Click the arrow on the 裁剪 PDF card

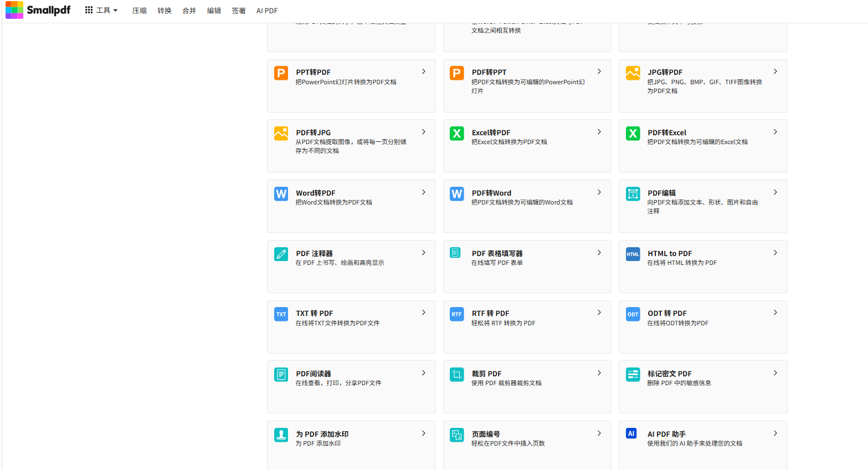point(599,373)
